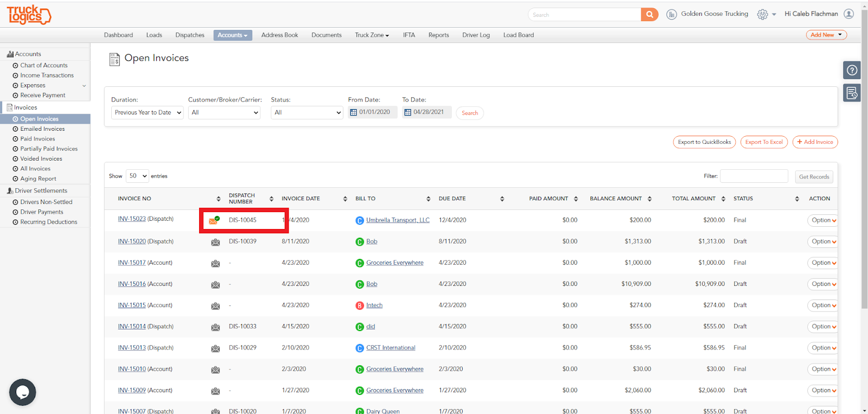Open the Truck Zone menu

(372, 35)
